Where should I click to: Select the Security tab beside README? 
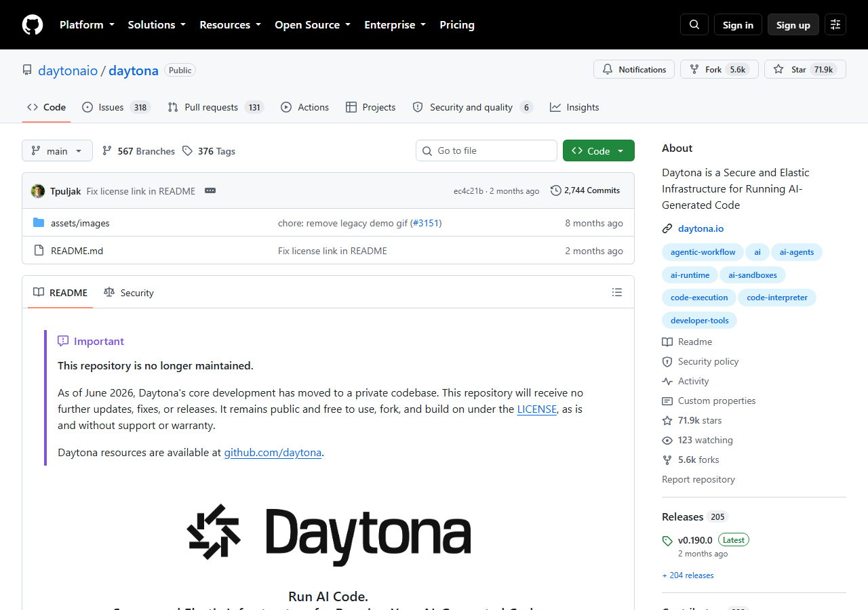129,293
